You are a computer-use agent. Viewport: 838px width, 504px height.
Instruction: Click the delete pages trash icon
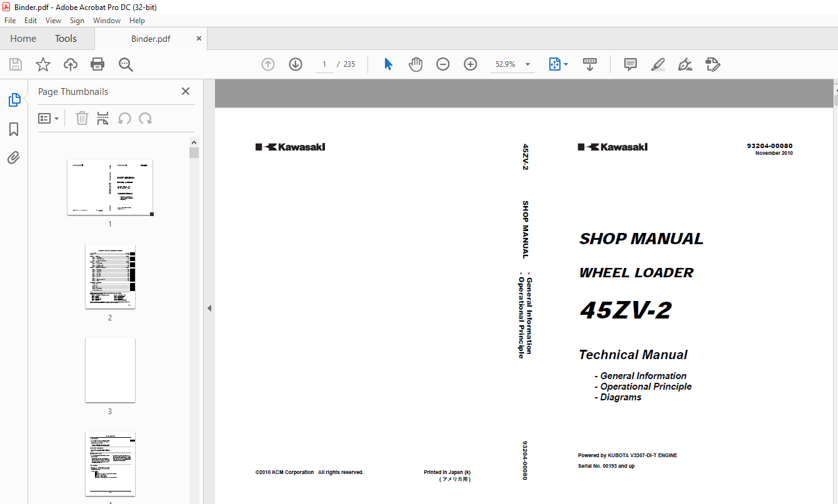coord(82,118)
